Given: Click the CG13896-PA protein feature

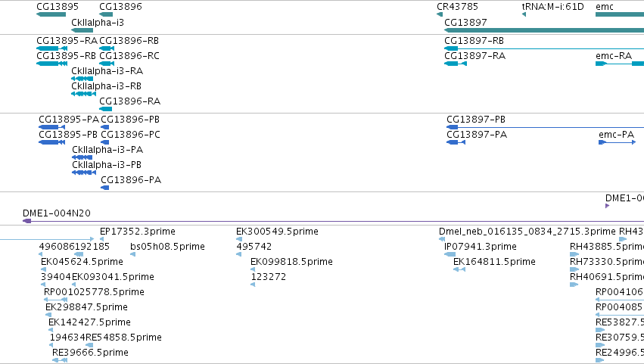Looking at the screenshot, I should [105, 188].
